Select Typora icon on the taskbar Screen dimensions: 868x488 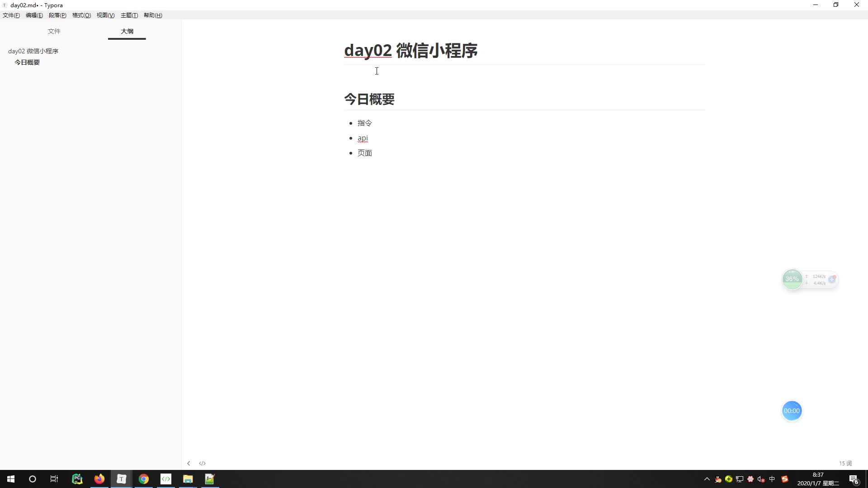click(121, 479)
